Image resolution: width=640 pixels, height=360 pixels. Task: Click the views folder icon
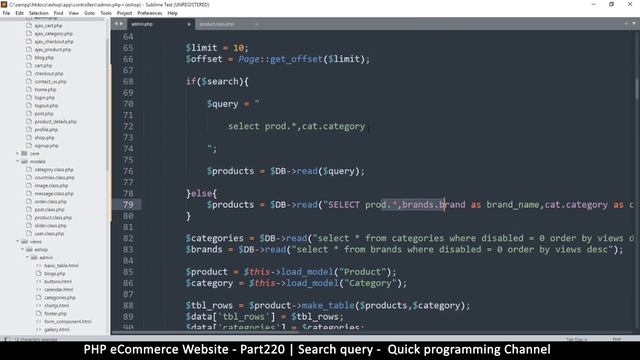[24, 242]
